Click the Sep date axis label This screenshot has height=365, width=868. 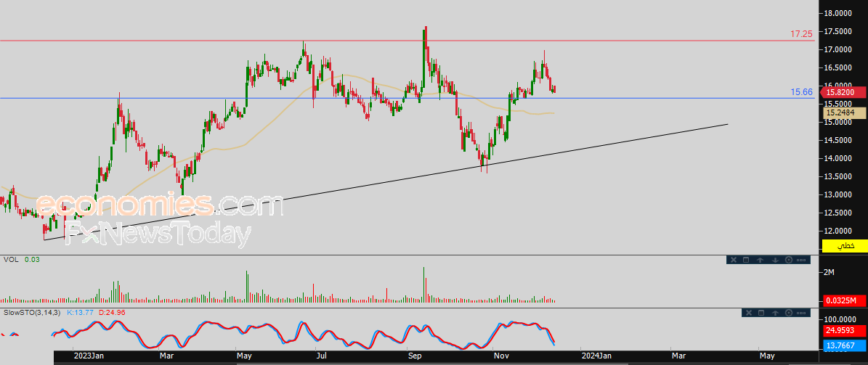pos(415,356)
